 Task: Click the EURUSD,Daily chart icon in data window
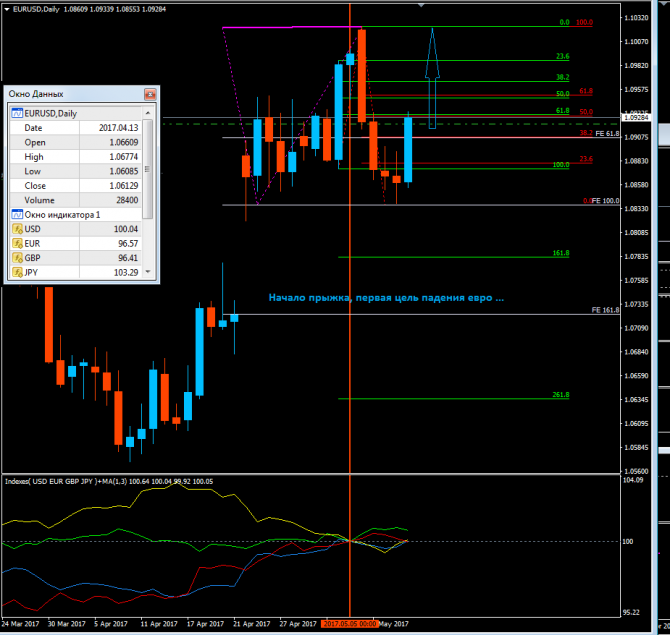point(17,113)
